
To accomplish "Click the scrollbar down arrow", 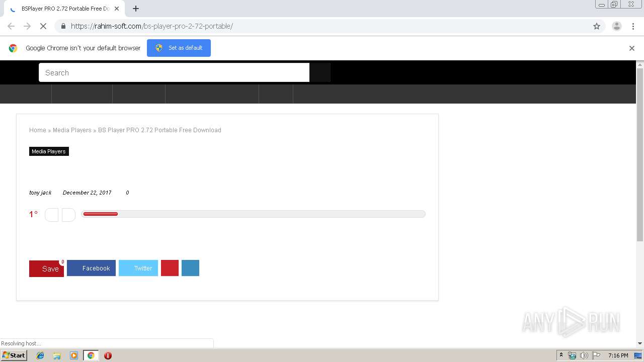I will (x=640, y=343).
